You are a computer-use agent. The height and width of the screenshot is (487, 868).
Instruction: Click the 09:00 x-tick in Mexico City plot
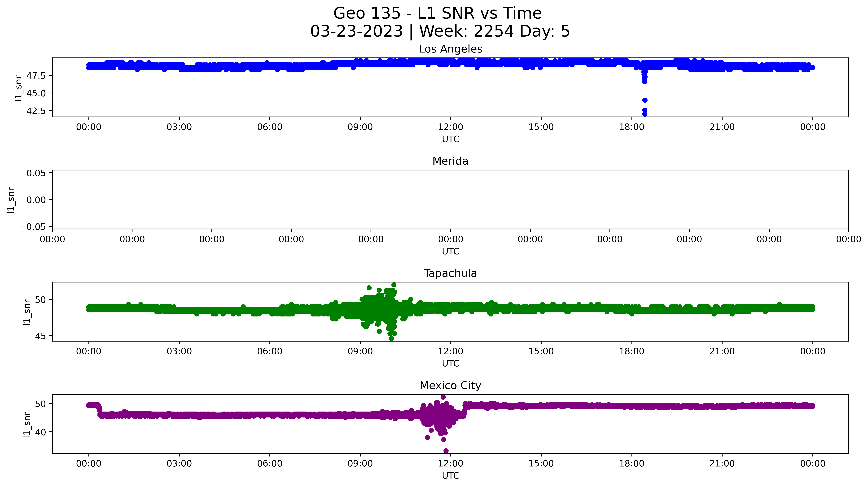(x=360, y=464)
